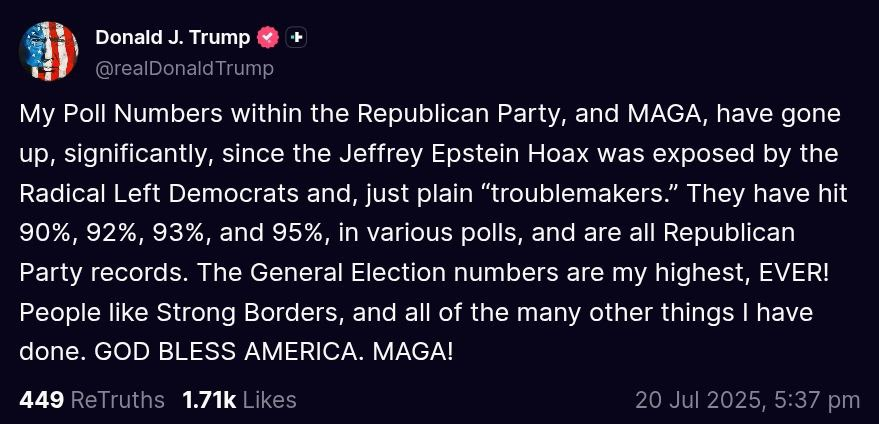Click the ReTruths label
879x424 pixels.
coord(118,400)
